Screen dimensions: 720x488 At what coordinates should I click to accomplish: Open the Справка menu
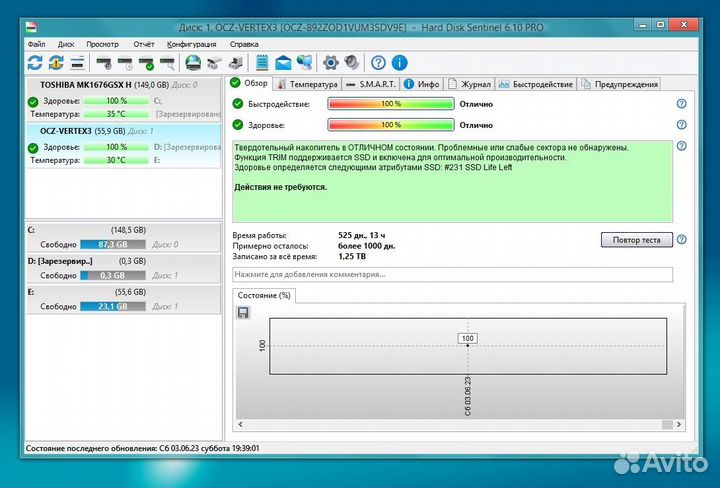click(244, 45)
